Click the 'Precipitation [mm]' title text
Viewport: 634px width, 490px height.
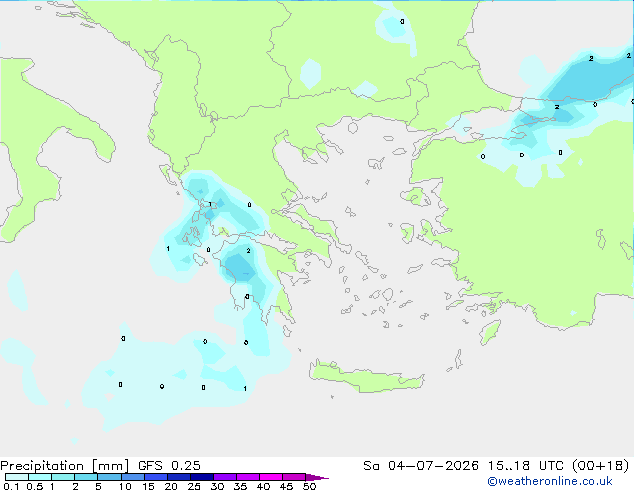click(x=65, y=466)
